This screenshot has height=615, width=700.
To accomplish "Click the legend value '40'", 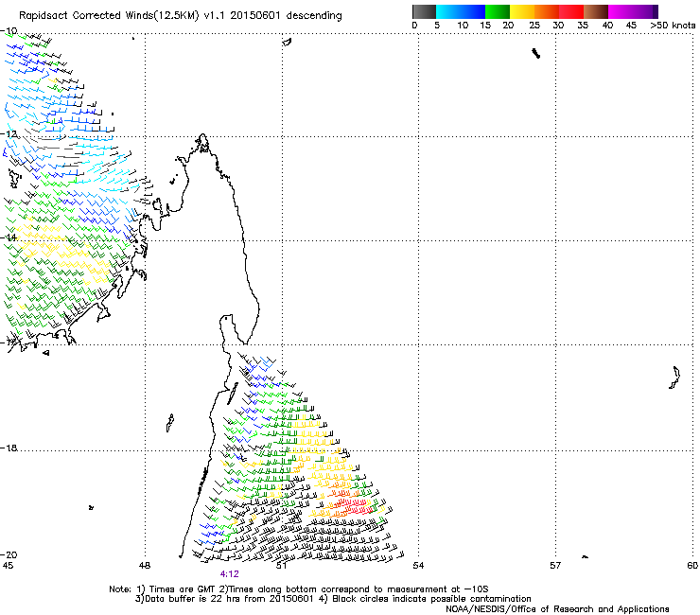I will tap(607, 26).
